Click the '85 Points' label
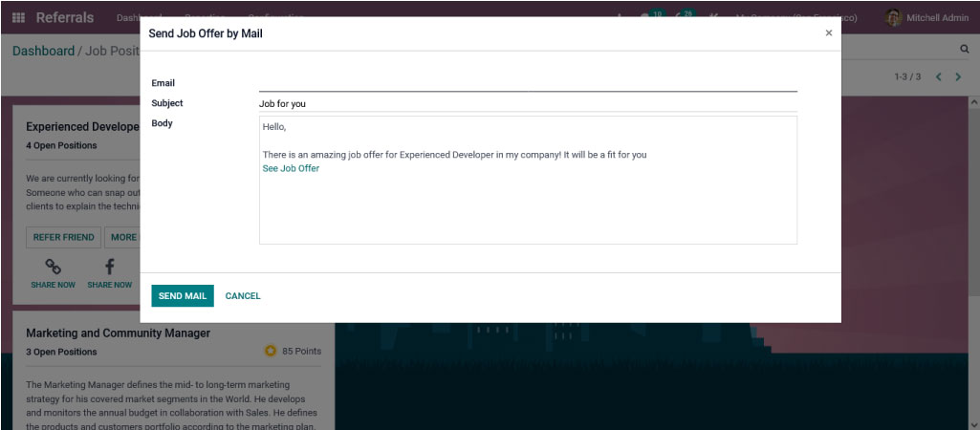This screenshot has width=980, height=430. click(x=301, y=352)
